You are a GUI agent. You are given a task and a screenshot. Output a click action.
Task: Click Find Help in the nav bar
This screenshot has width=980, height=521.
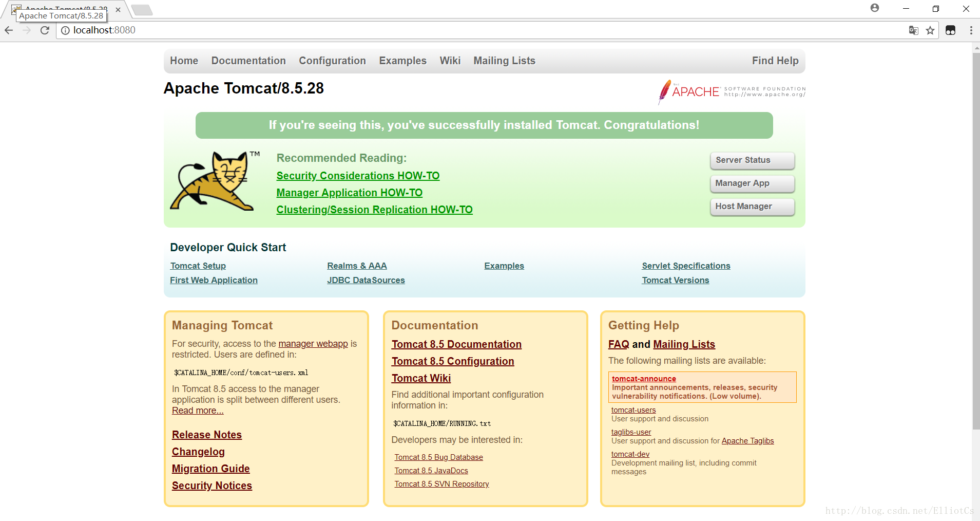[x=775, y=61]
